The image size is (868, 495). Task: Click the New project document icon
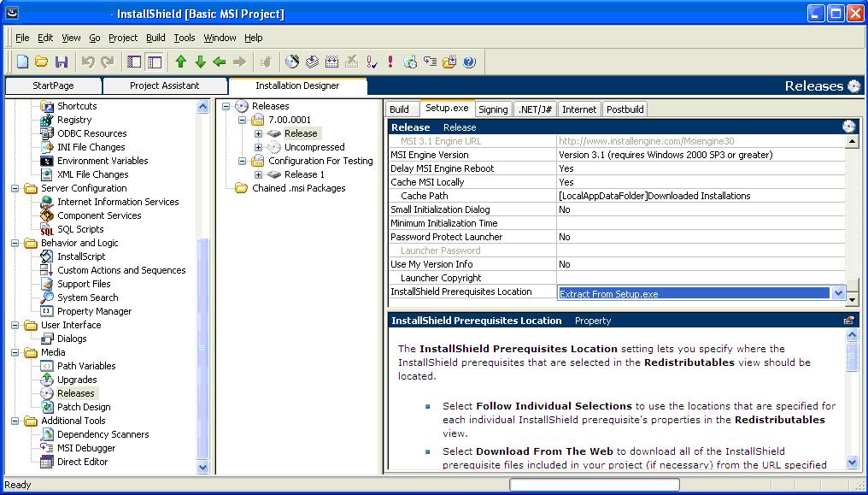[22, 62]
